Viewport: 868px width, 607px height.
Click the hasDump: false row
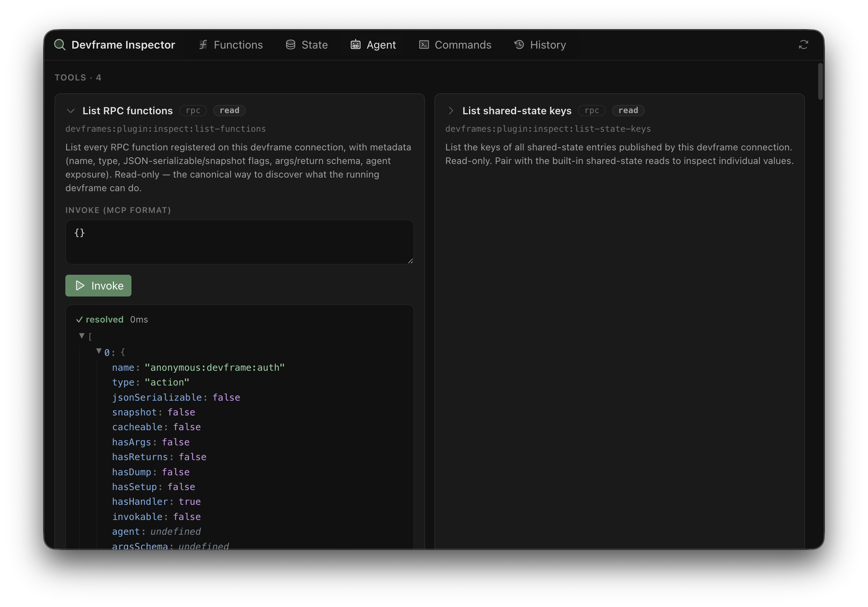[151, 472]
